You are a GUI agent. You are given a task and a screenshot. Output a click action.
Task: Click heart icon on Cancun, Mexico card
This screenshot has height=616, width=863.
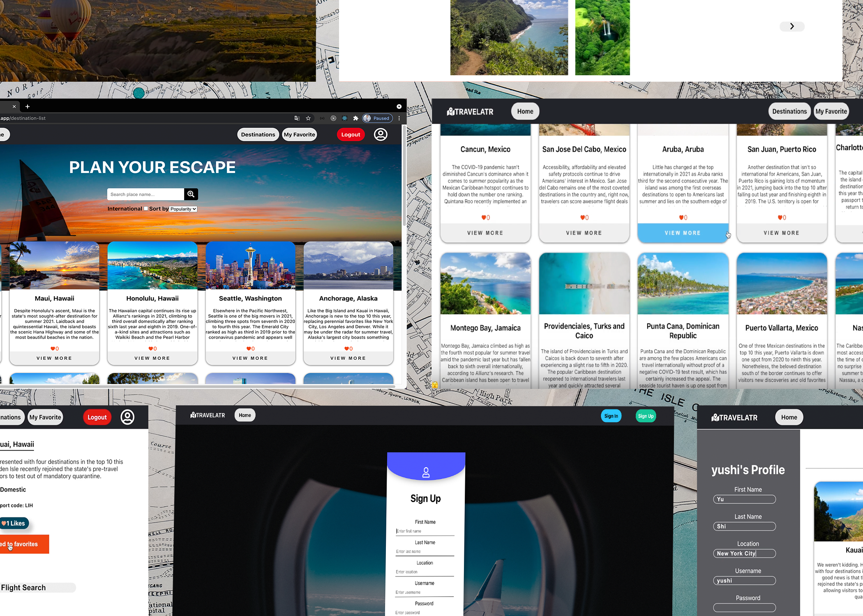point(484,218)
